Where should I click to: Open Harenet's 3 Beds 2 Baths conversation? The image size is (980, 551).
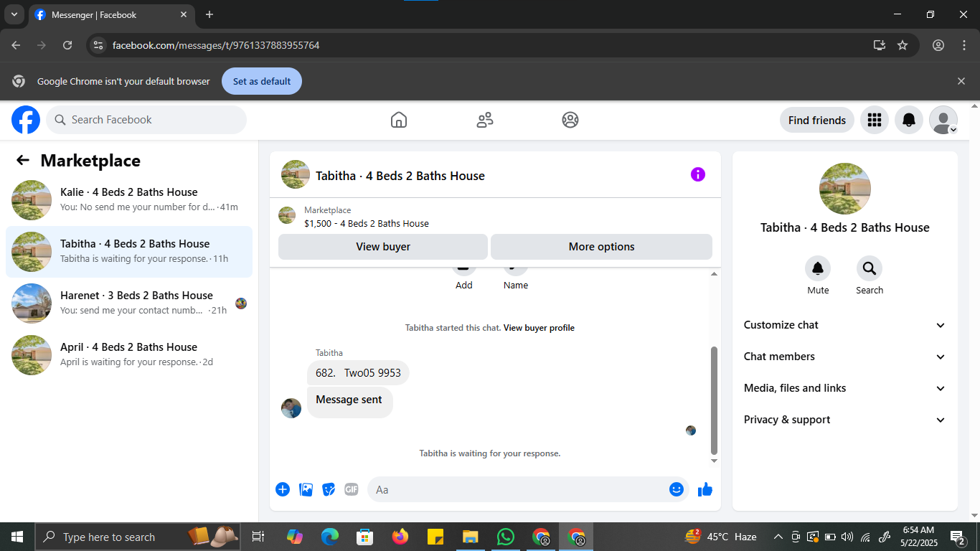(x=129, y=303)
